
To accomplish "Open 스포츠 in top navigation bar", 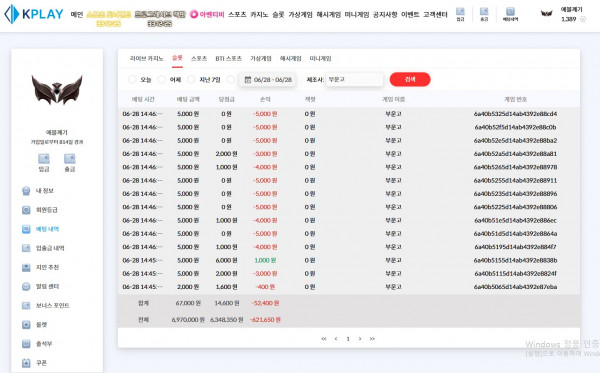I will [237, 15].
